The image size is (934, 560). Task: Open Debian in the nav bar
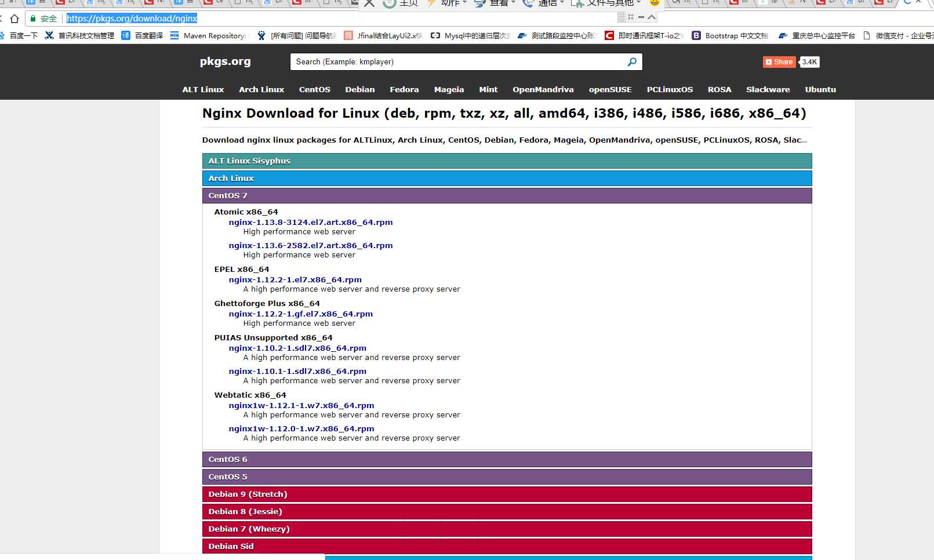[x=360, y=89]
